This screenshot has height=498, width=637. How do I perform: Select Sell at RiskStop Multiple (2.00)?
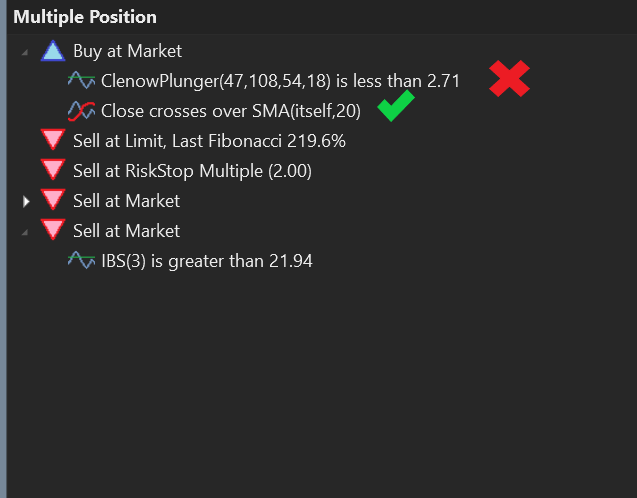(x=192, y=171)
